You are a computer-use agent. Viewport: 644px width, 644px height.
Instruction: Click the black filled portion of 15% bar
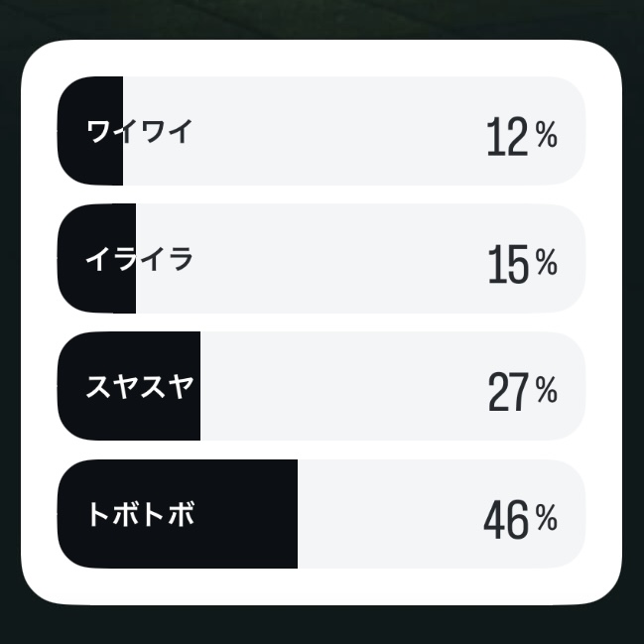click(x=96, y=258)
